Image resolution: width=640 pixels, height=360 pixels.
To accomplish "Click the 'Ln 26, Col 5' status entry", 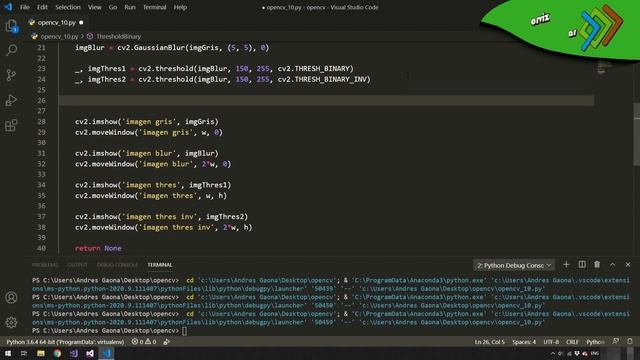I will tap(489, 342).
